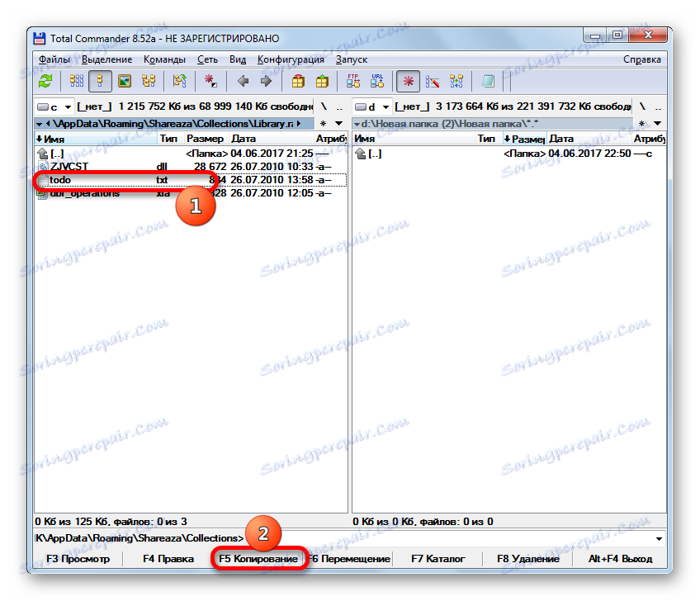Select the xla file row dated 12:05
Viewport: 700px width, 601px height.
(191, 193)
